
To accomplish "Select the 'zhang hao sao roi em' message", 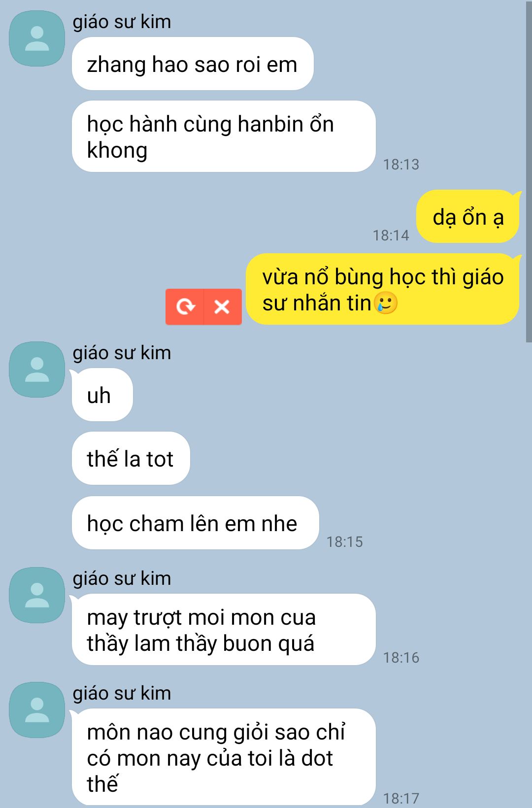I will coord(193,64).
